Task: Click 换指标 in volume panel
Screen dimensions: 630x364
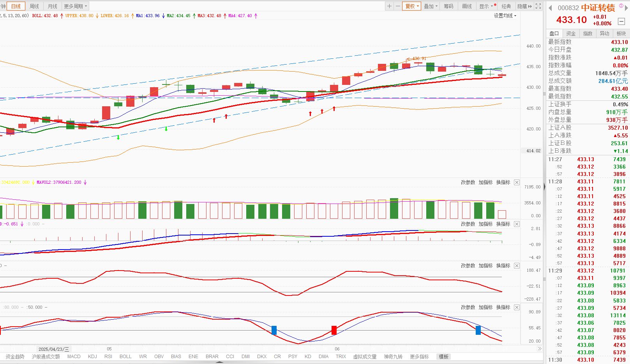Action: click(x=503, y=182)
